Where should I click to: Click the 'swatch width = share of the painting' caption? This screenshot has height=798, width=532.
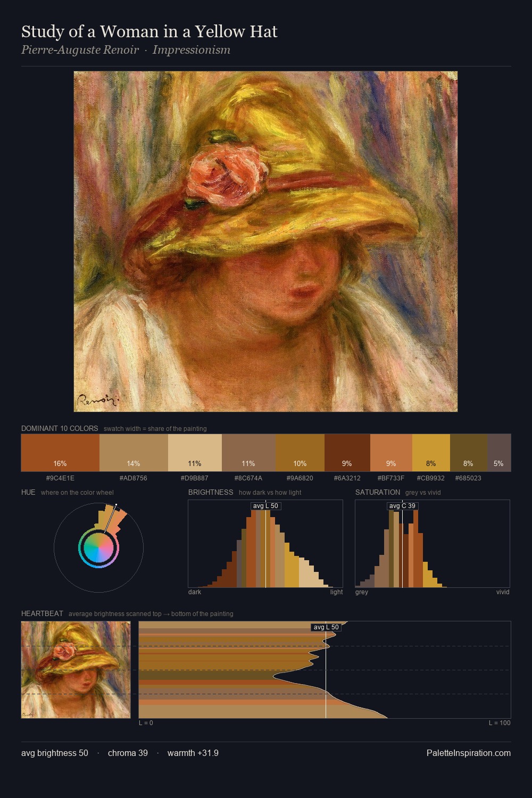(x=155, y=429)
